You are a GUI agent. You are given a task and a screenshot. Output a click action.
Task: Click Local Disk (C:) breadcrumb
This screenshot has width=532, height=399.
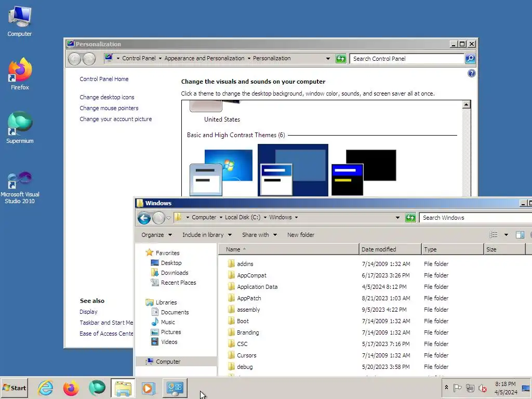[243, 217]
